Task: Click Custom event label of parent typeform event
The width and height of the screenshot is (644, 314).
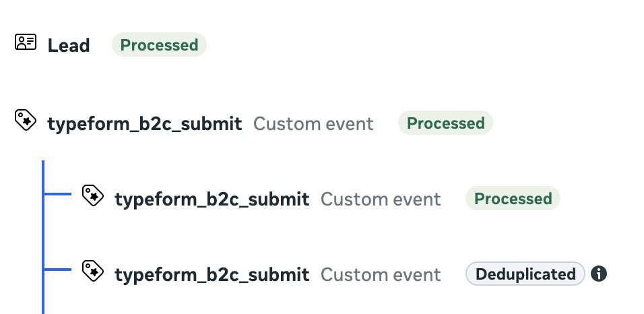Action: (313, 124)
